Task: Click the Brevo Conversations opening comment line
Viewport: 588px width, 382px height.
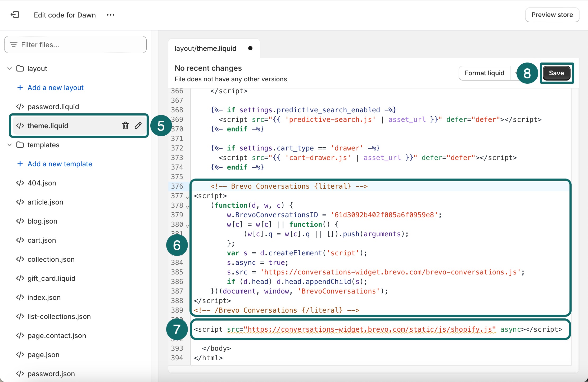Action: tap(289, 186)
